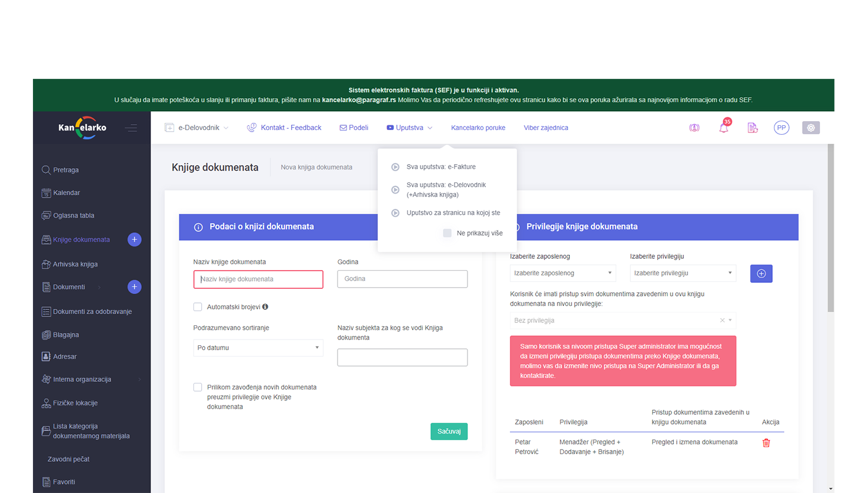Collapse the sidebar with hamburger icon
The width and height of the screenshot is (868, 493).
click(x=131, y=128)
